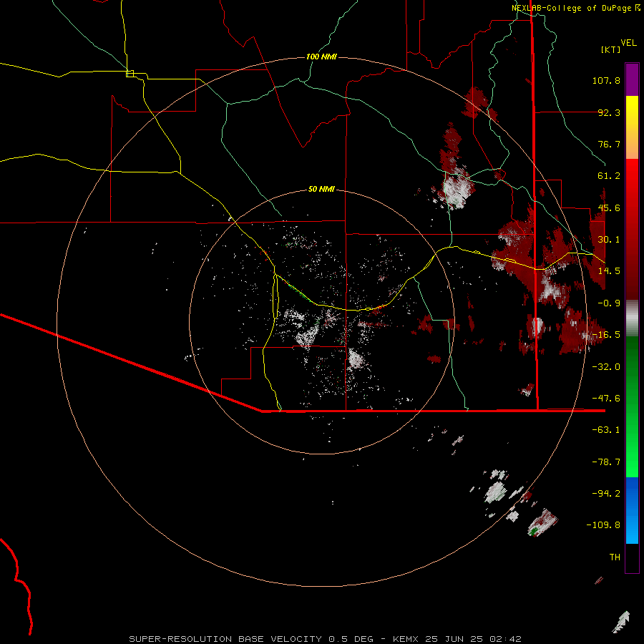Click the 92.3 velocity scale value
This screenshot has width=644, height=644.
tap(609, 112)
